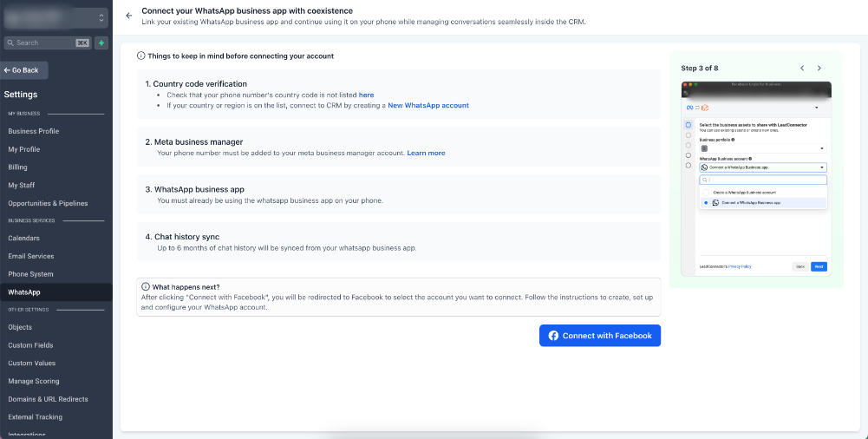This screenshot has width=868, height=439.
Task: Click the page title about coexistence
Action: click(x=247, y=10)
